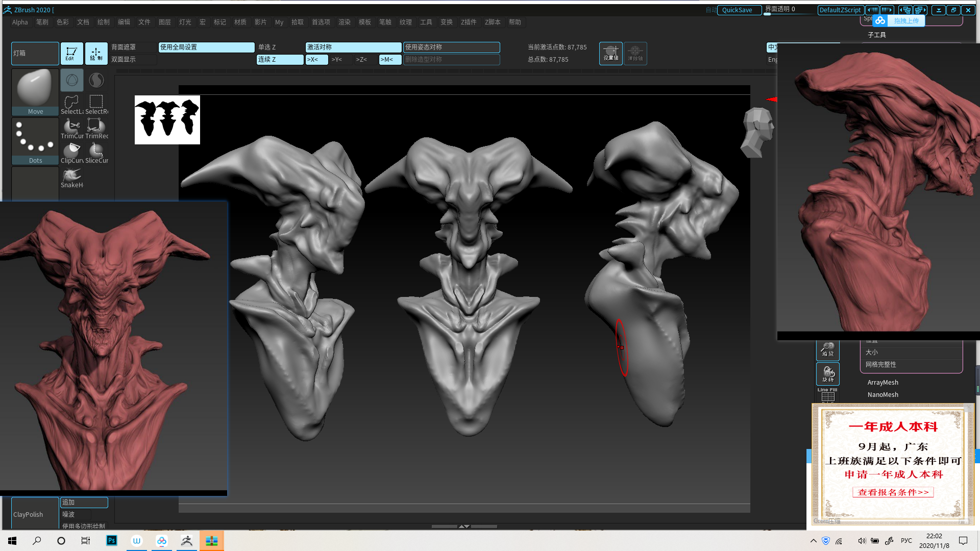Click the Noise (噪波) button

click(76, 514)
